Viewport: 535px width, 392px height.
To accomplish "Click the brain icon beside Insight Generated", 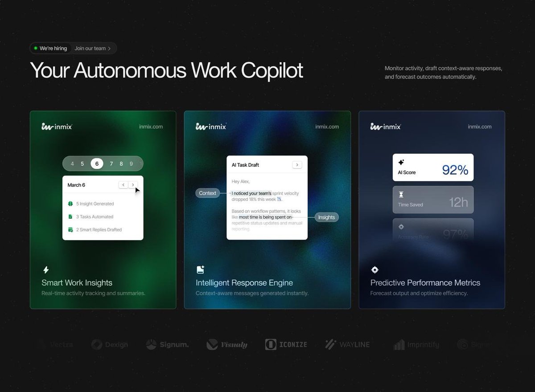I will [x=70, y=204].
